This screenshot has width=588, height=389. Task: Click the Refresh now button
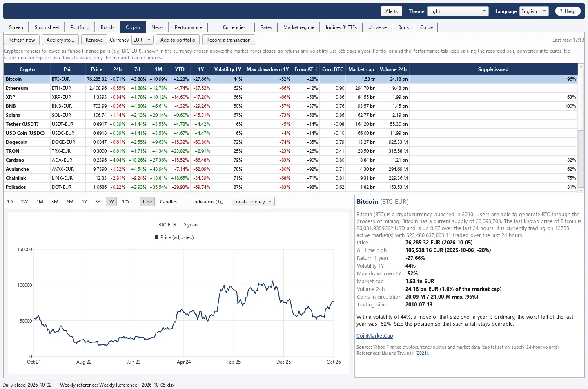point(22,40)
